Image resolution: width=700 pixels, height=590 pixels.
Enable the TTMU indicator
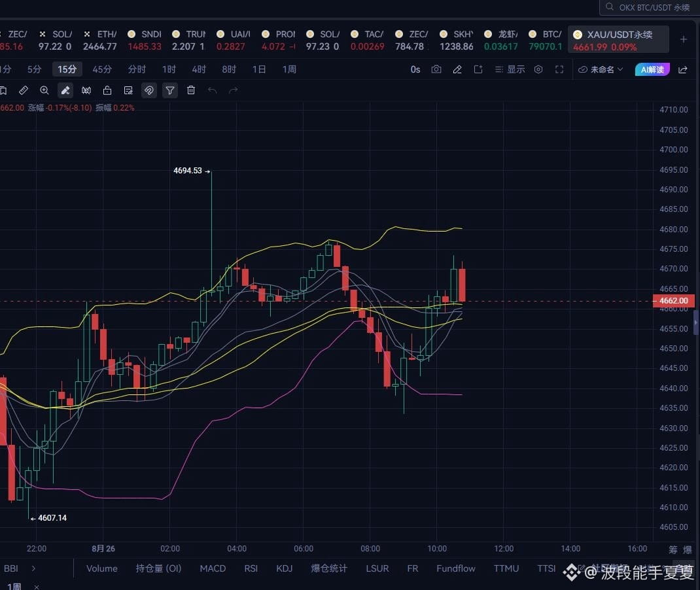coord(506,568)
